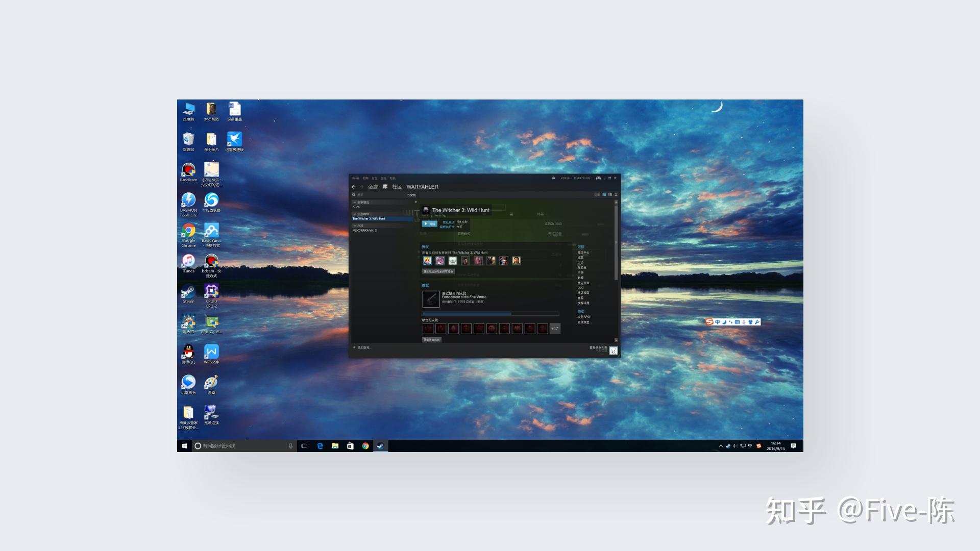Click the achievement progress bar

[x=490, y=314]
